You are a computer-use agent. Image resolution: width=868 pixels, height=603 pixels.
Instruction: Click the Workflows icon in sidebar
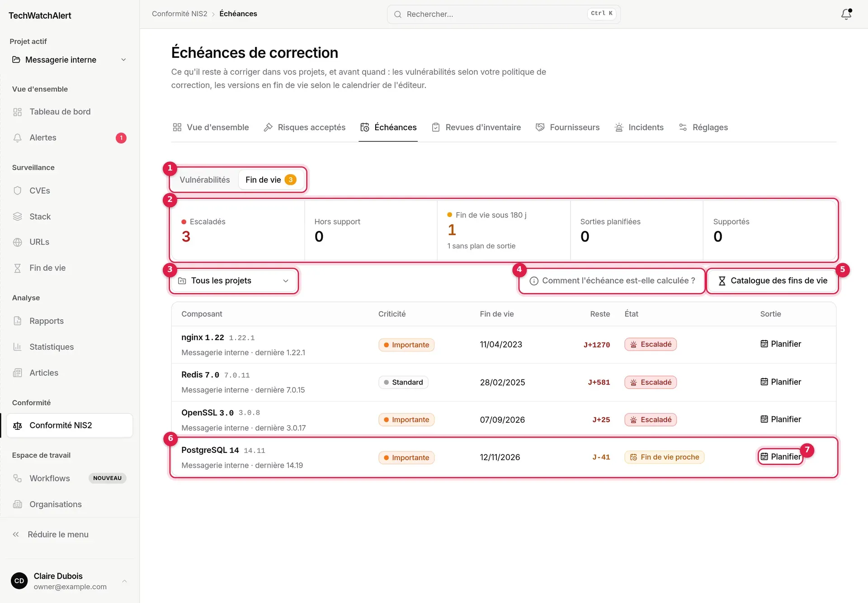click(x=18, y=478)
